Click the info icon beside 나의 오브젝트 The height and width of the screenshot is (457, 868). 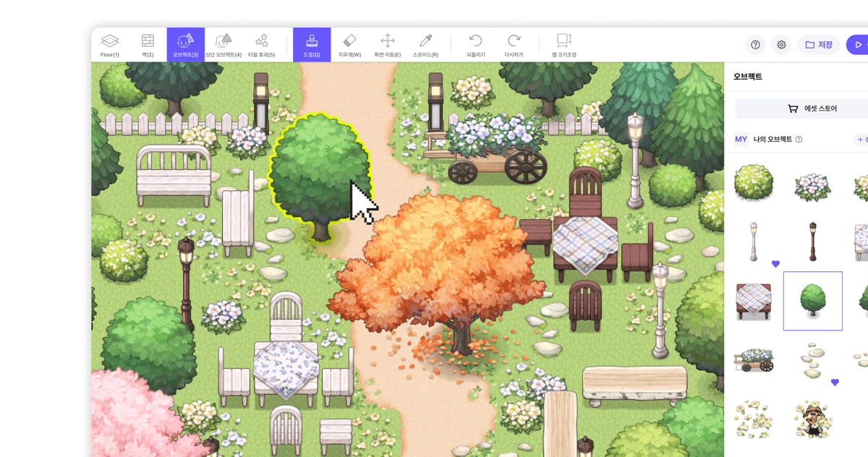click(799, 140)
